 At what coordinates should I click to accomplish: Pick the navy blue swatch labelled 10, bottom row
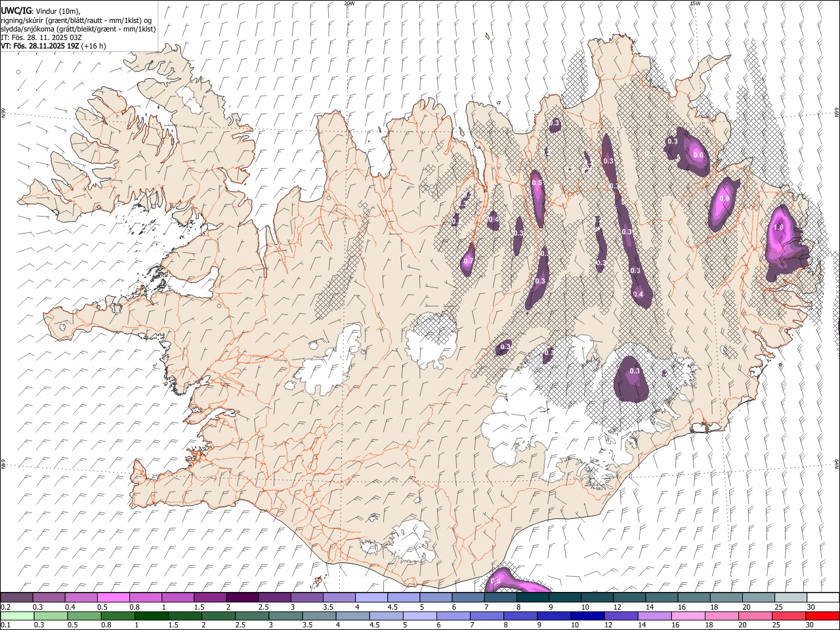587,616
